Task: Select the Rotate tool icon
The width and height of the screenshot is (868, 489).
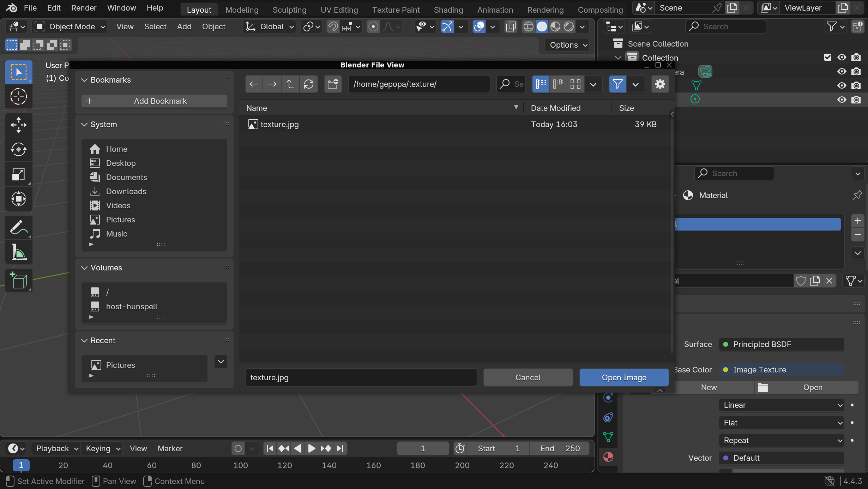Action: (x=18, y=150)
